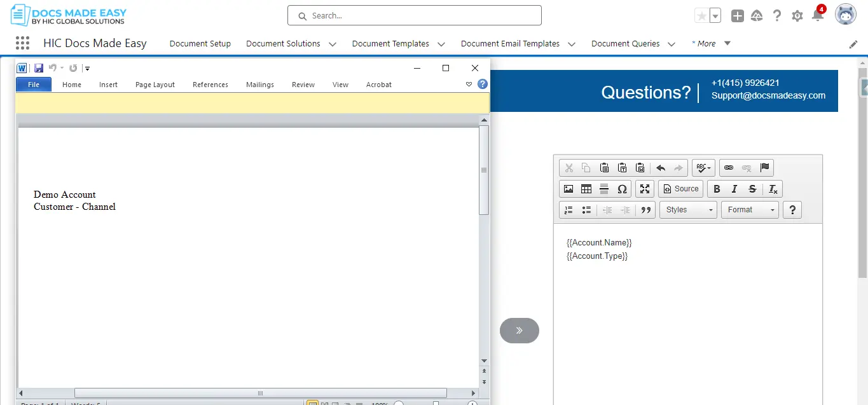Apply strikethrough formatting in the editor

752,189
